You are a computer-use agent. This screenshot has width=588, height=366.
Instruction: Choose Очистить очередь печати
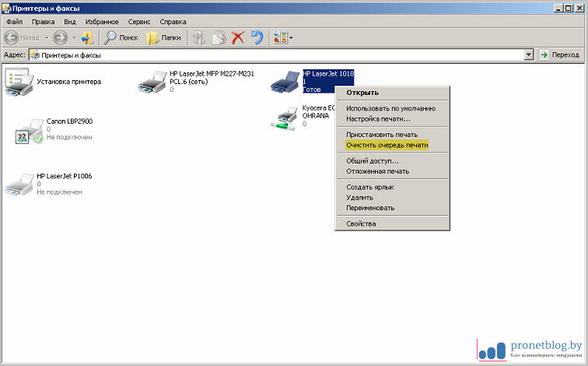[x=392, y=145]
